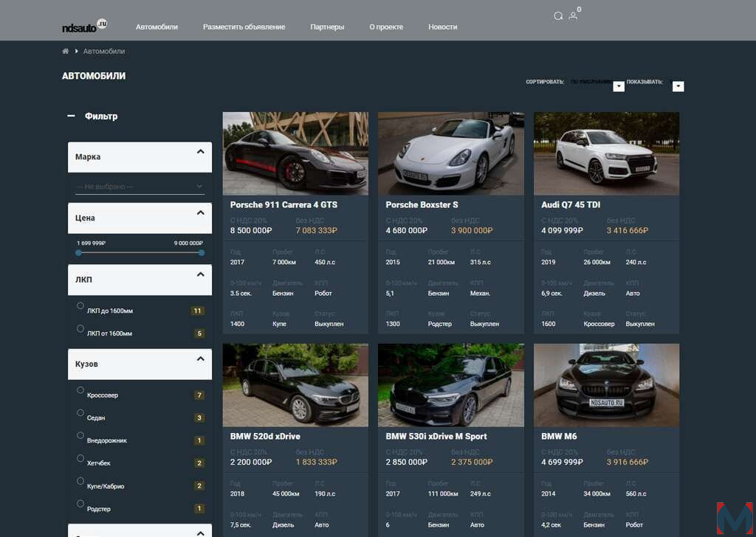Click the АВТОМОБИЛИ page heading
The height and width of the screenshot is (537, 756).
click(x=94, y=76)
